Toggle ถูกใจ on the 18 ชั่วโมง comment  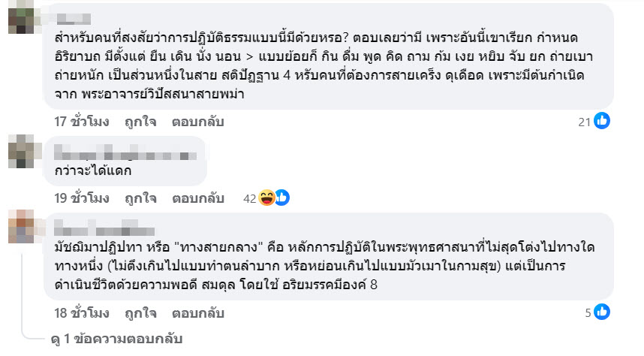coord(141,313)
